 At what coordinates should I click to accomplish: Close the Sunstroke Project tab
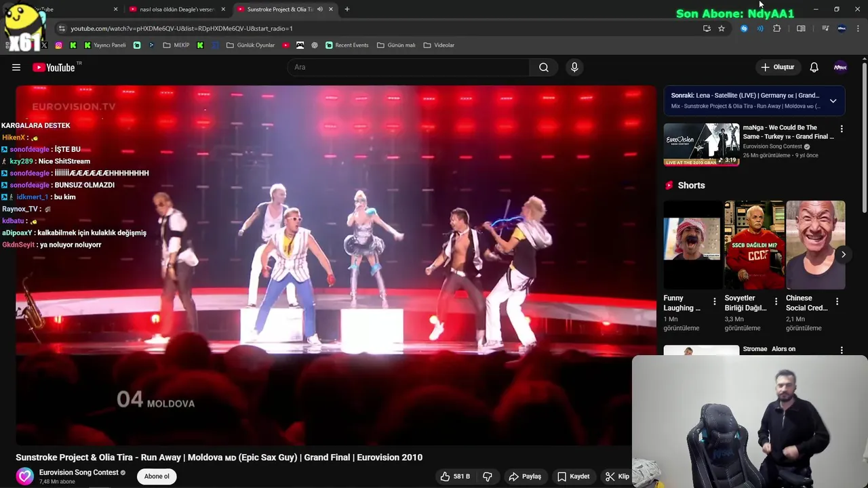point(331,9)
